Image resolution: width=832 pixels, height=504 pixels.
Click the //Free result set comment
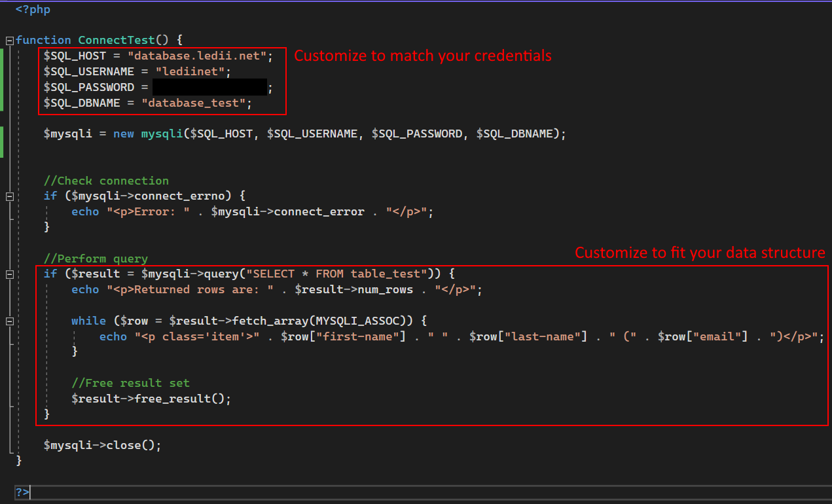coord(130,383)
